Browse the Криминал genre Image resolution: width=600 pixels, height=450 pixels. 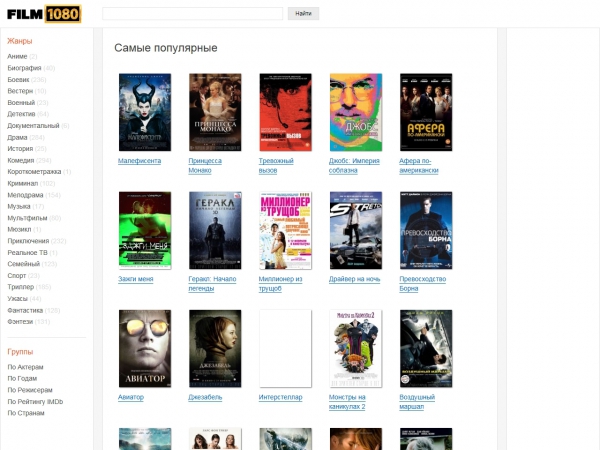(23, 183)
